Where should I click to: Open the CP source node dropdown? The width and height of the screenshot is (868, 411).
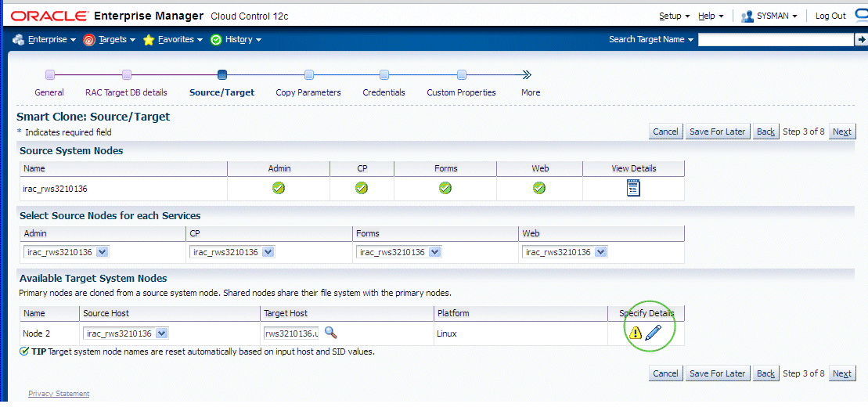tap(232, 252)
